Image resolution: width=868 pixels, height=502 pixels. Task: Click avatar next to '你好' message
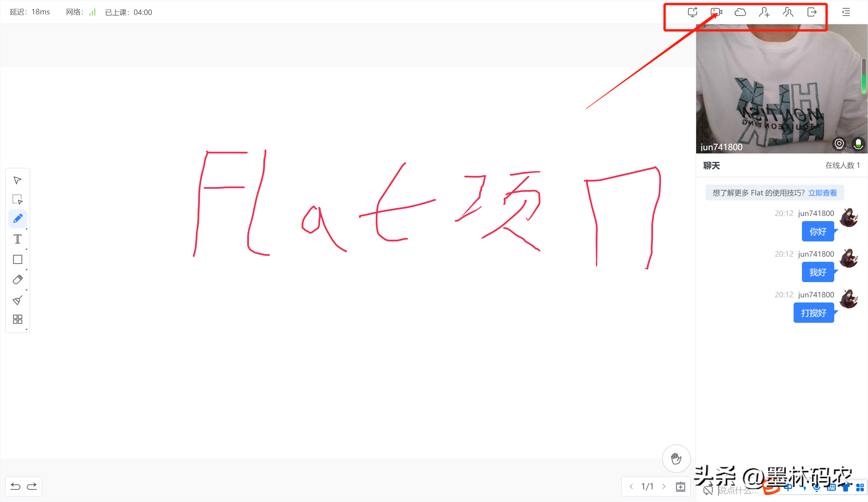click(x=849, y=217)
